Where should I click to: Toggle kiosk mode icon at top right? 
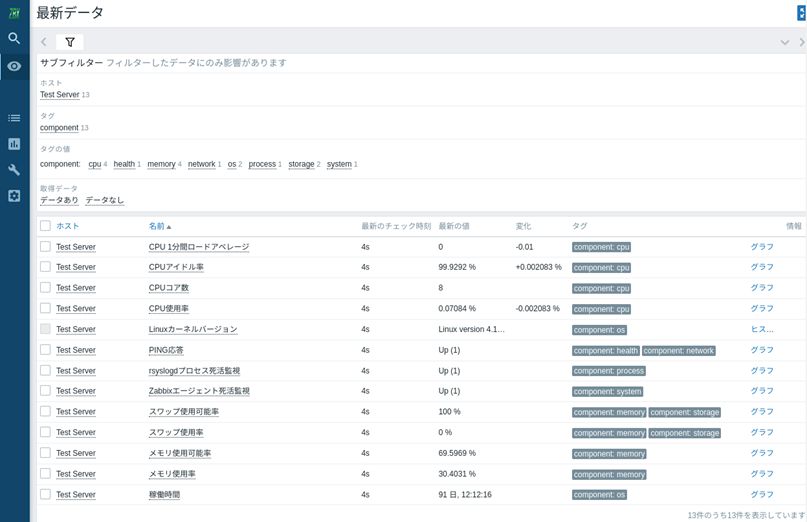coord(801,13)
